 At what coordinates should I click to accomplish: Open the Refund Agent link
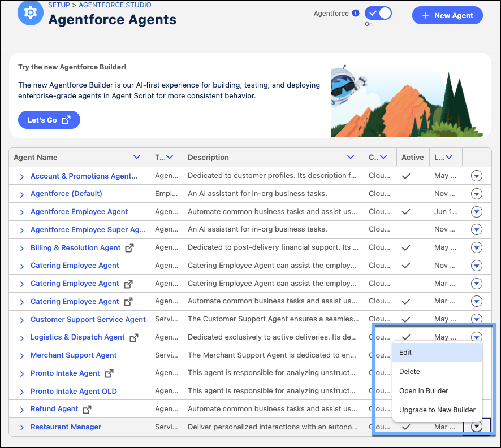[54, 408]
